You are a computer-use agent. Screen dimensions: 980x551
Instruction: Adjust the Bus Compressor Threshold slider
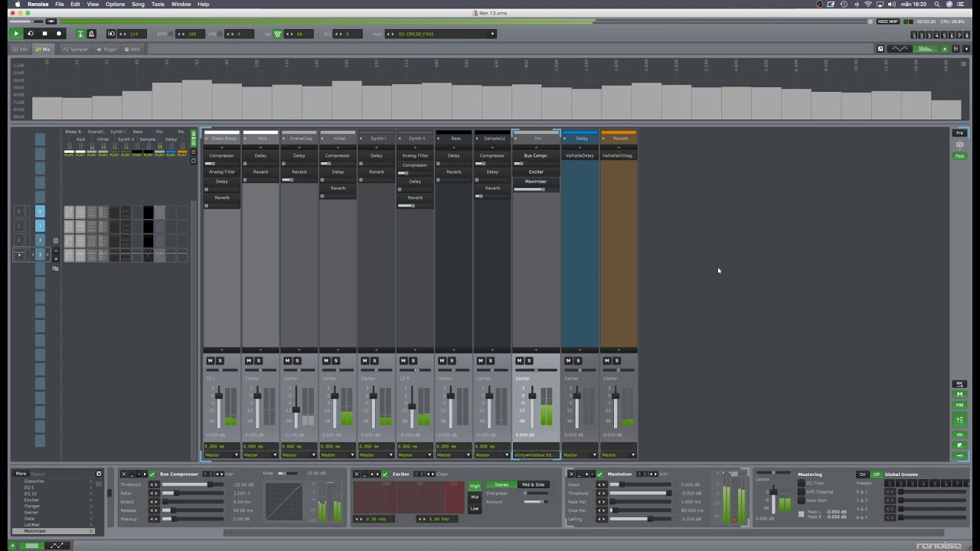click(193, 484)
